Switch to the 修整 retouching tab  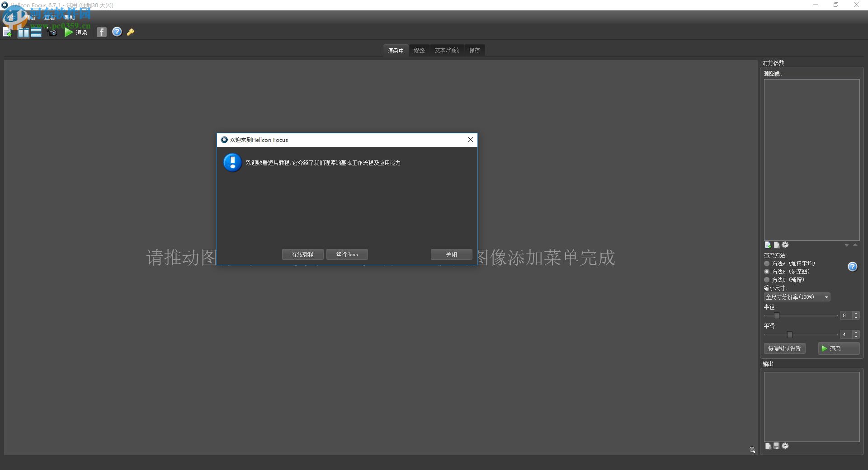pyautogui.click(x=420, y=51)
